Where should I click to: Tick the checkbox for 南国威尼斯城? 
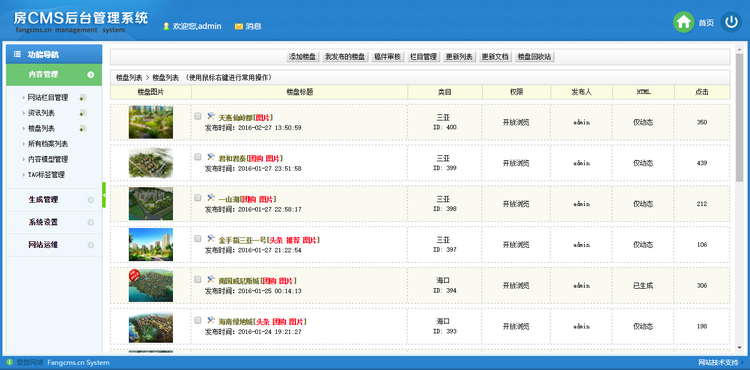pyautogui.click(x=198, y=279)
